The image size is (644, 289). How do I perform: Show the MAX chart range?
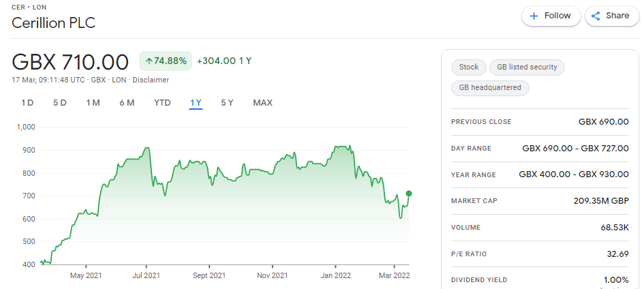[x=263, y=103]
